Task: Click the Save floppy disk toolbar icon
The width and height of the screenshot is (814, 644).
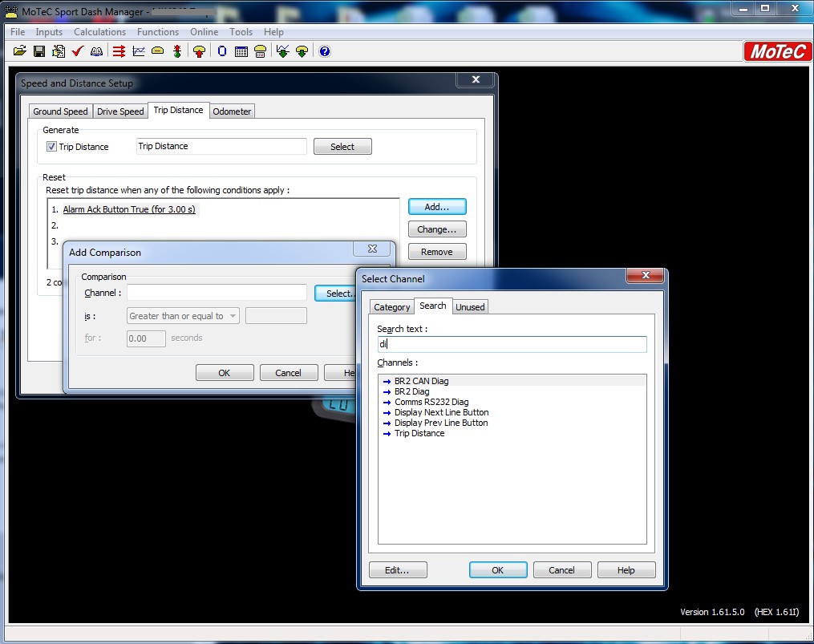Action: (x=39, y=51)
